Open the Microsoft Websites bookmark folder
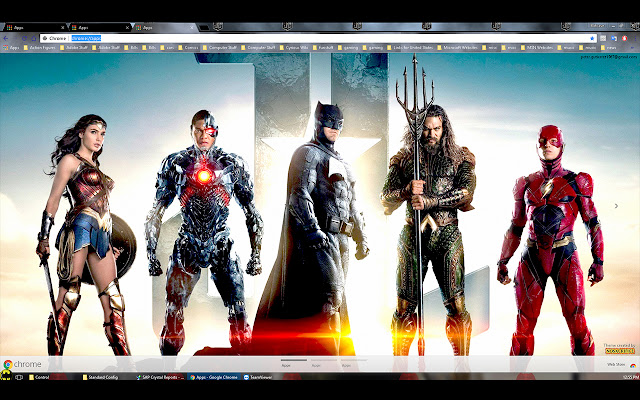This screenshot has height=400, width=640. click(x=458, y=48)
